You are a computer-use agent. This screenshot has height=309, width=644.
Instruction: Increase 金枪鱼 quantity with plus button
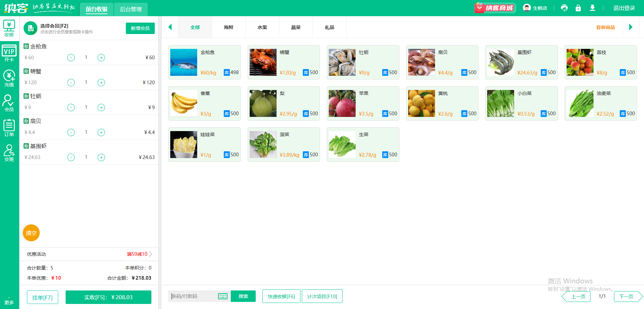(101, 58)
